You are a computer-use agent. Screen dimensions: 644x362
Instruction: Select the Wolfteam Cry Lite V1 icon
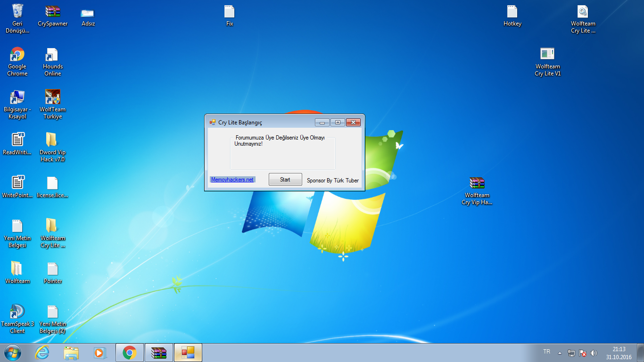pos(547,62)
